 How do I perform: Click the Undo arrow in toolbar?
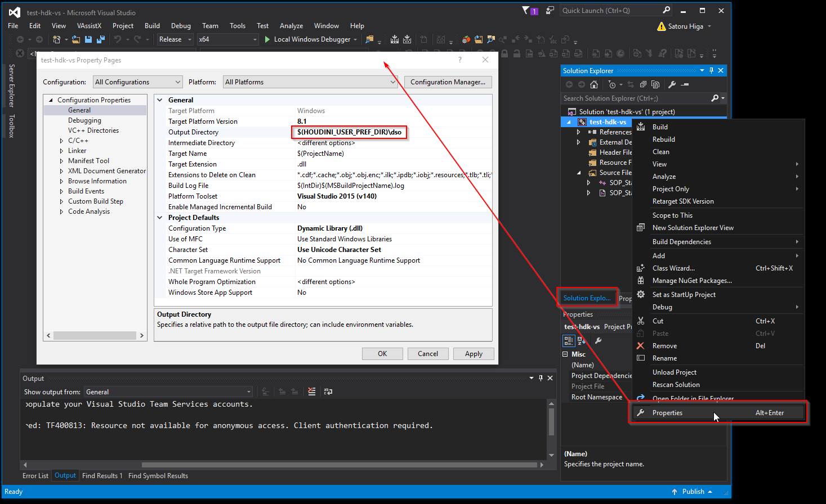[117, 39]
